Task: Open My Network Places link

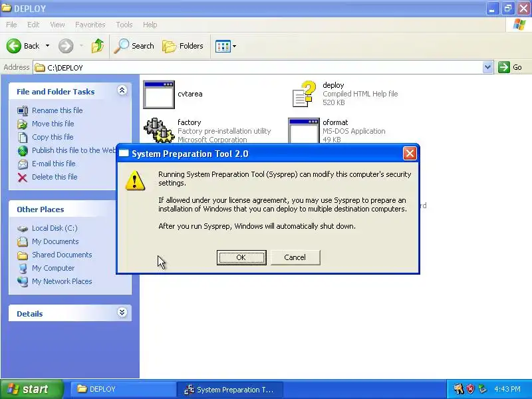Action: [62, 281]
